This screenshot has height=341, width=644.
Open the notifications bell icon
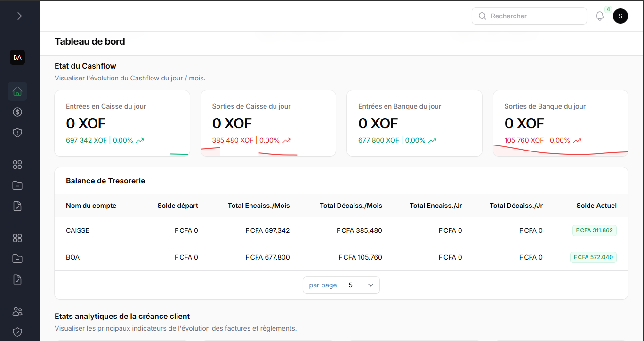599,16
